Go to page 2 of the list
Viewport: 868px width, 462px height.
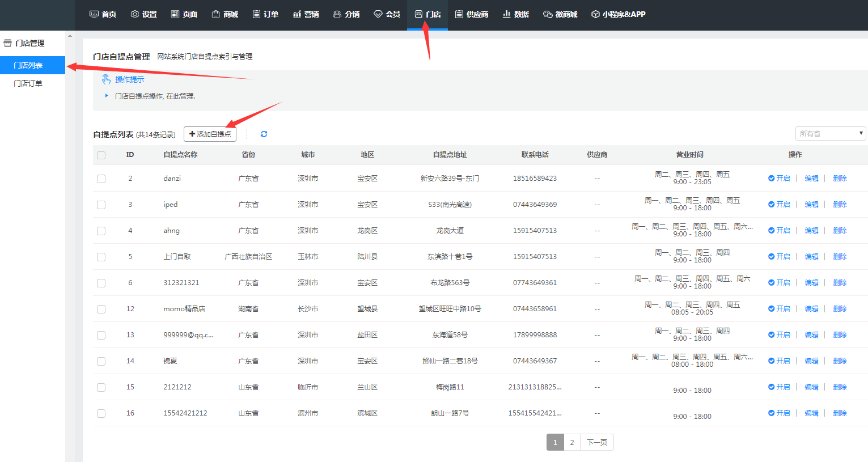pos(571,443)
